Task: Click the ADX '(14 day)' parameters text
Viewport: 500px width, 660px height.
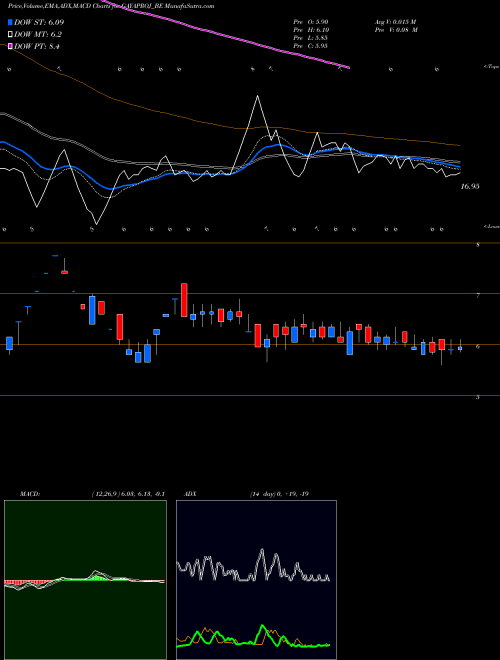Action: [x=264, y=494]
